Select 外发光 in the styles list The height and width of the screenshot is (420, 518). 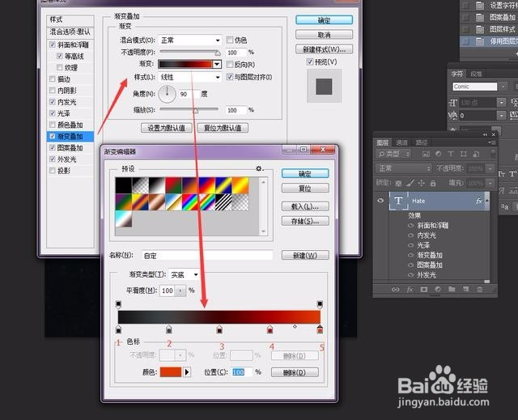point(67,159)
